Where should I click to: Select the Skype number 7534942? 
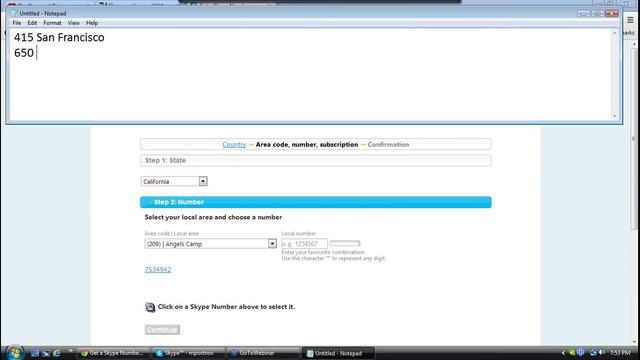(158, 269)
